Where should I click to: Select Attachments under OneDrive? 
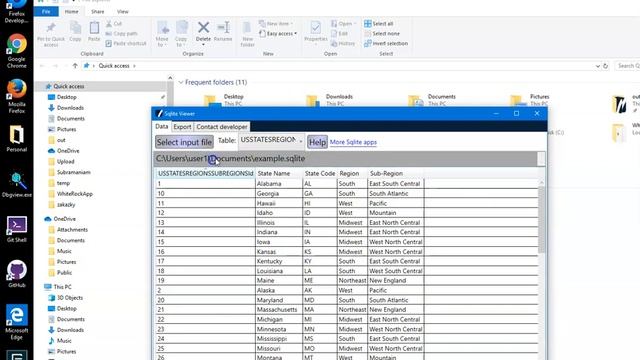pyautogui.click(x=72, y=230)
